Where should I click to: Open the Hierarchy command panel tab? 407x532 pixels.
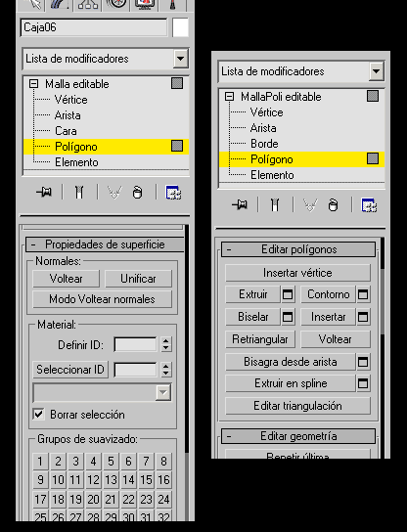pyautogui.click(x=88, y=4)
